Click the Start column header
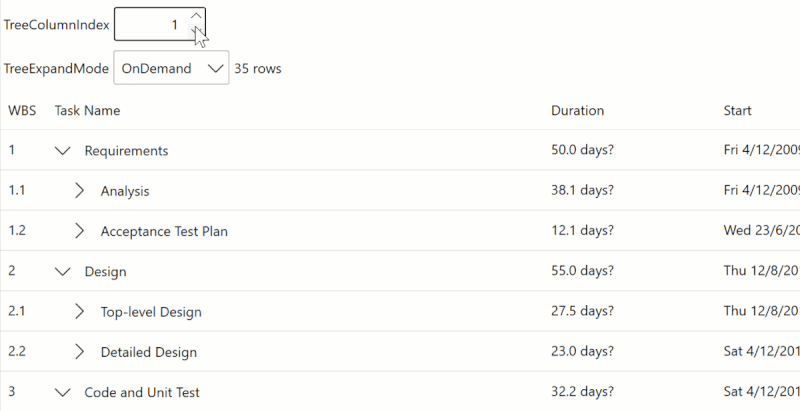 click(737, 110)
